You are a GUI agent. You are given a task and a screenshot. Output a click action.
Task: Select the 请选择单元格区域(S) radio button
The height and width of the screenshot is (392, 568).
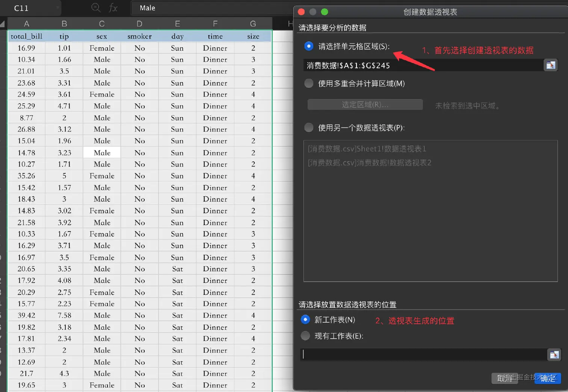tap(309, 46)
